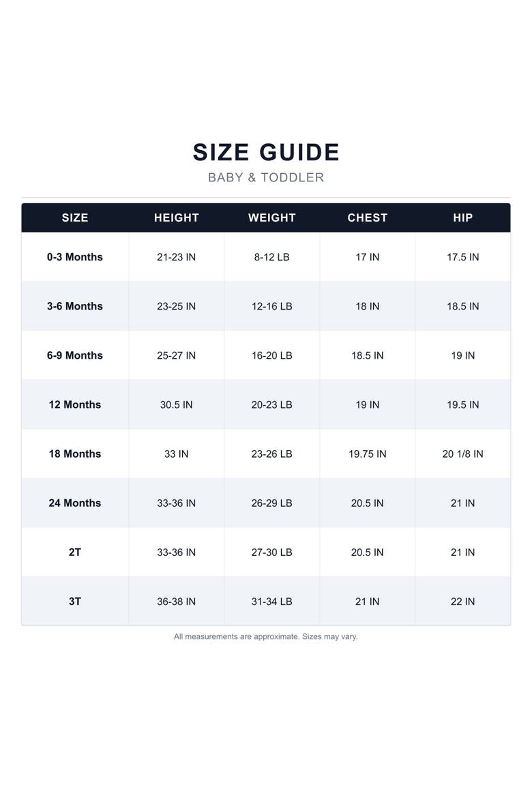The image size is (532, 798).
Task: Click the WEIGHT column header
Action: [x=272, y=218]
